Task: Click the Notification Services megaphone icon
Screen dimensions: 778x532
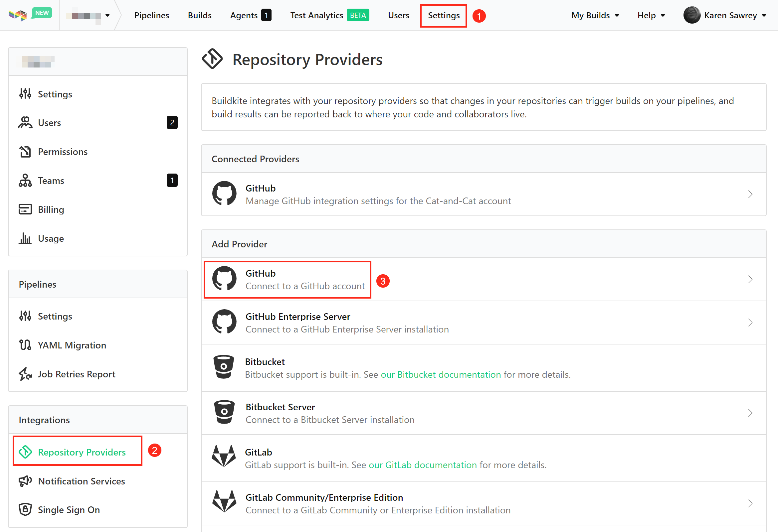Action: [x=25, y=481]
